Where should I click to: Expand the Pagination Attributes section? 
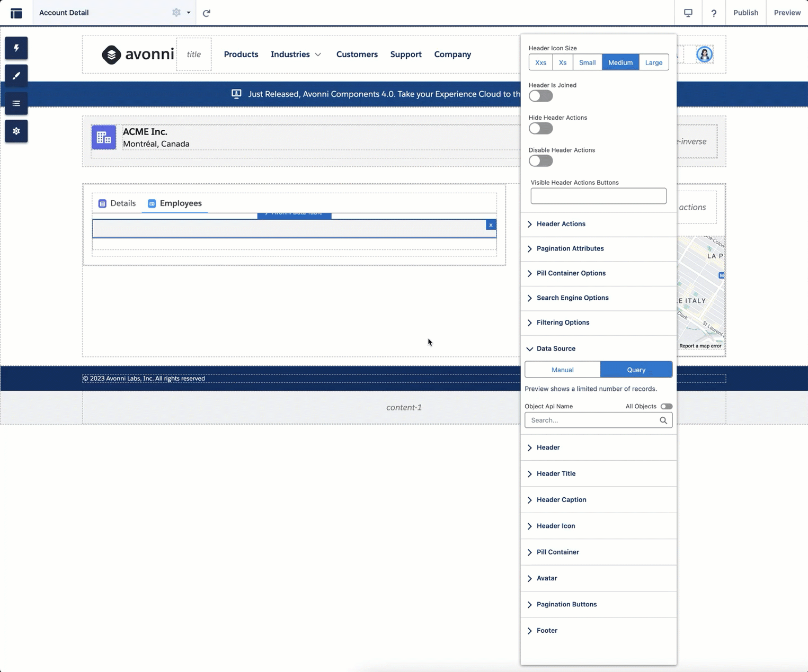tap(570, 248)
